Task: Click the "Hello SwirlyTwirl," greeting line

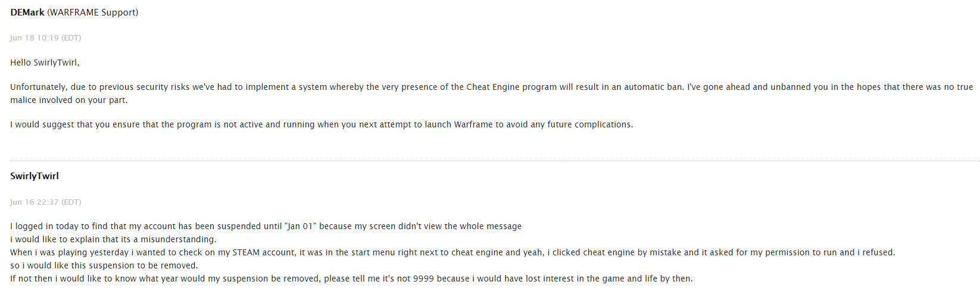Action: [45, 62]
